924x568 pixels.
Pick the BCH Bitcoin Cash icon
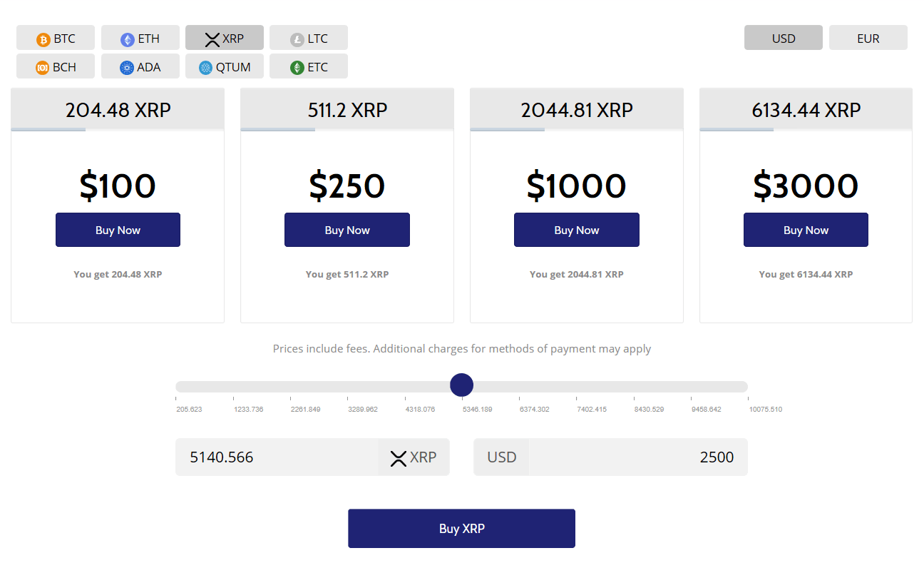click(x=43, y=68)
